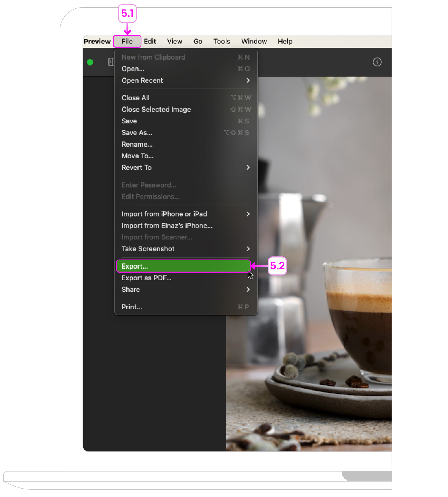This screenshot has width=448, height=497.
Task: Choose Print… from the File menu
Action: [132, 307]
